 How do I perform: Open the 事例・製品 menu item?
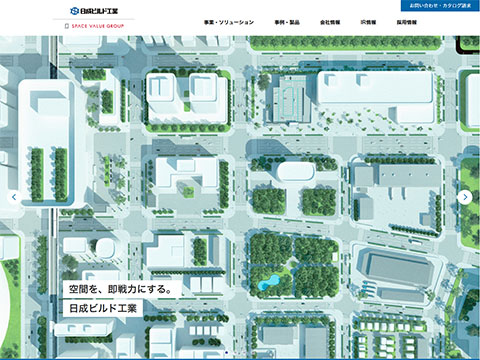point(287,22)
